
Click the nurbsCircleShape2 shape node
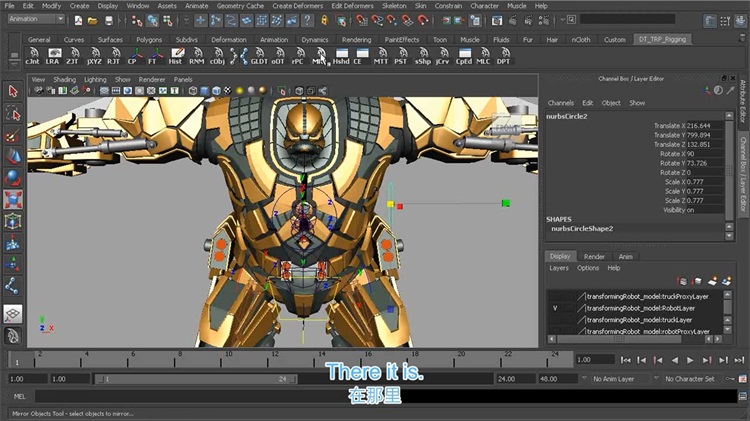click(x=582, y=229)
